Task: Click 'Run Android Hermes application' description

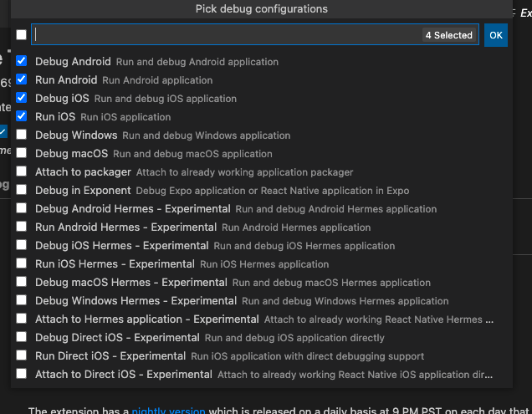Action: (296, 227)
